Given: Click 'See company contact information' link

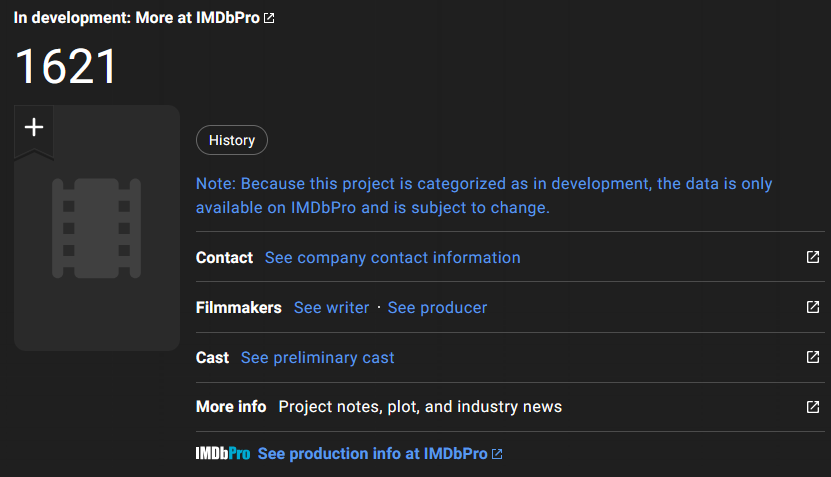Looking at the screenshot, I should (392, 258).
